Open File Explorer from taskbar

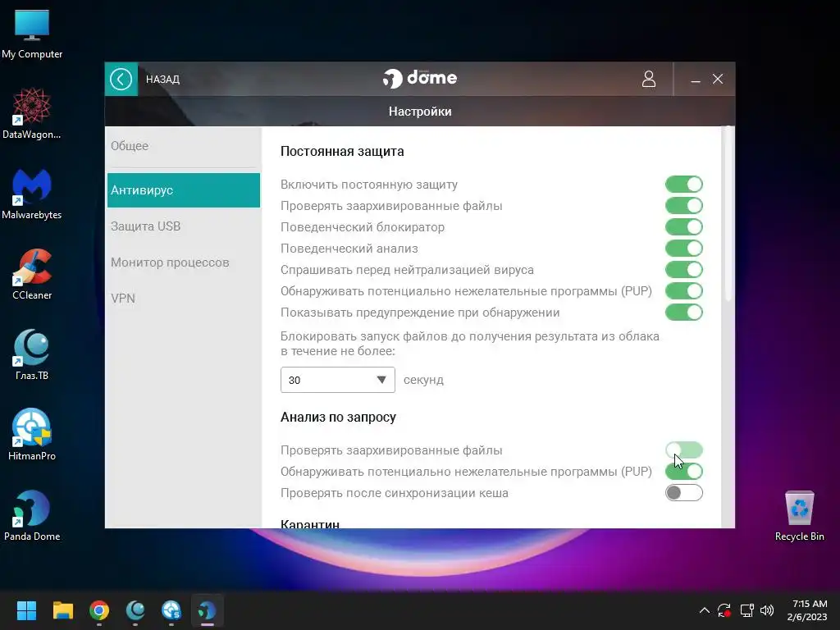[62, 610]
